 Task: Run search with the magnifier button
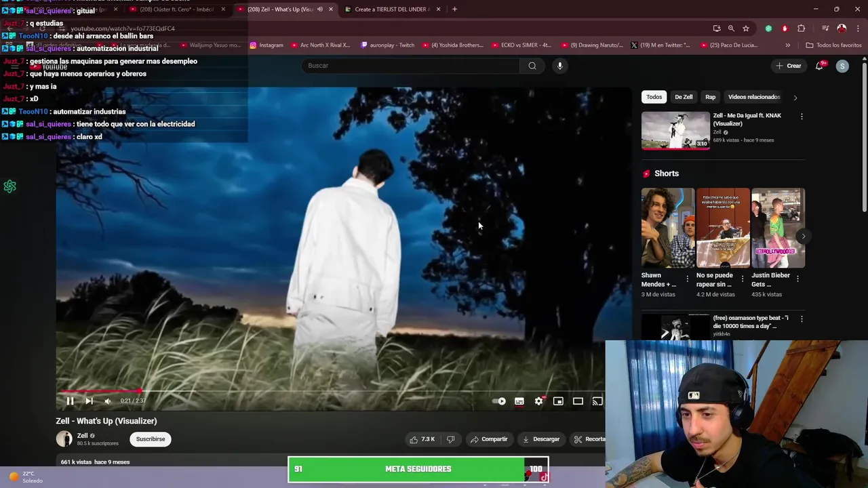coord(532,66)
